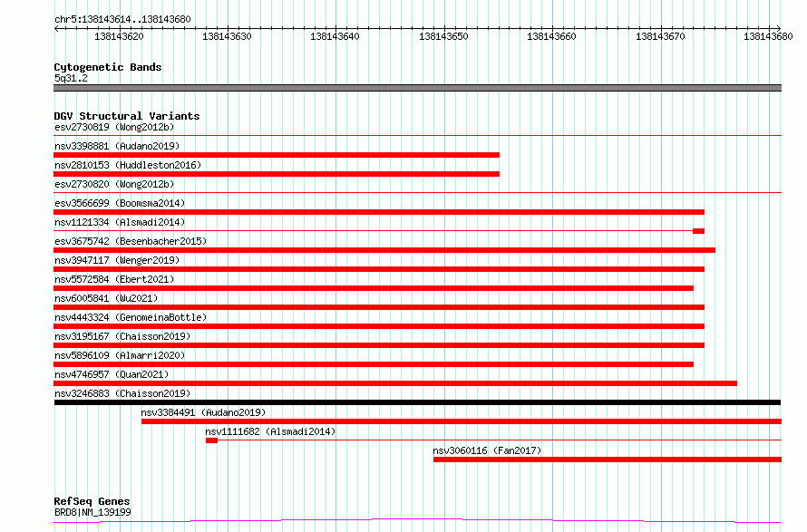Viewport: 807px width, 532px height.
Task: Select the 5q31.2 band label
Action: [71, 78]
